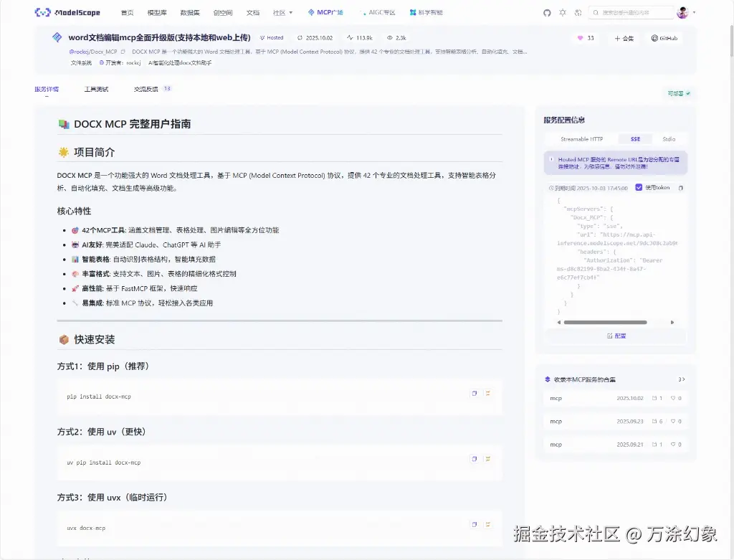Expand the collections list chevron showing 3
This screenshot has width=734, height=560.
(x=682, y=379)
